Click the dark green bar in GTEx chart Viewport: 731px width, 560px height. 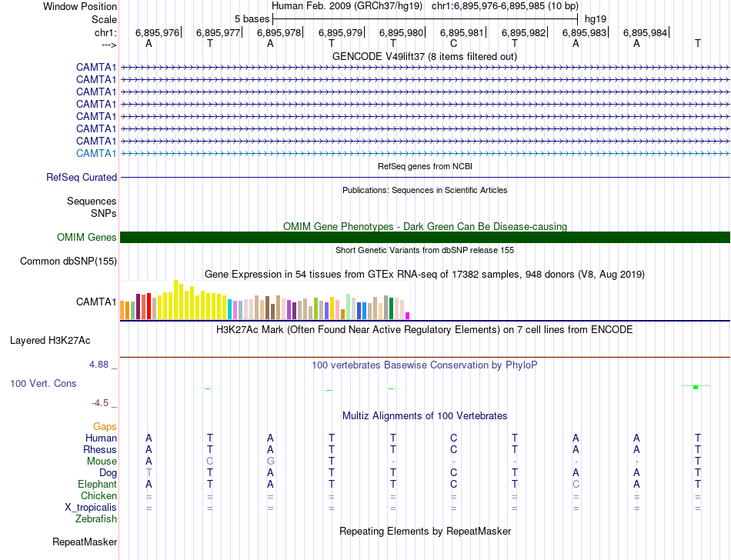pyautogui.click(x=391, y=308)
